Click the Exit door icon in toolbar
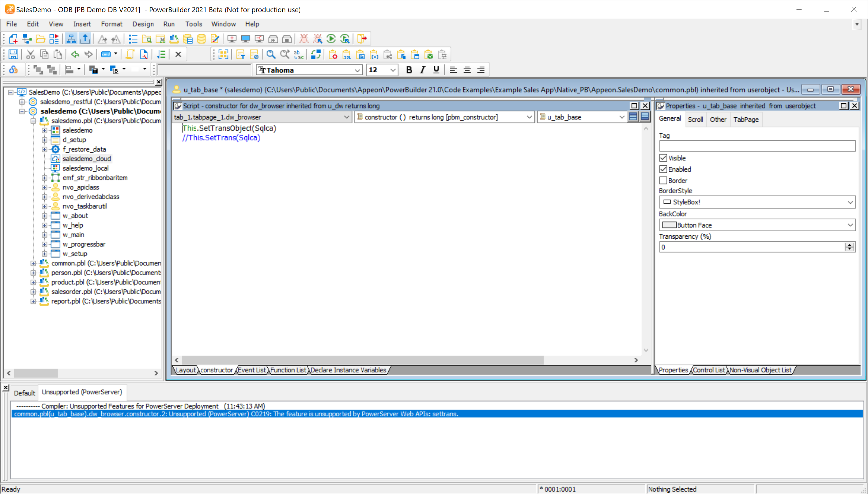 pos(362,39)
